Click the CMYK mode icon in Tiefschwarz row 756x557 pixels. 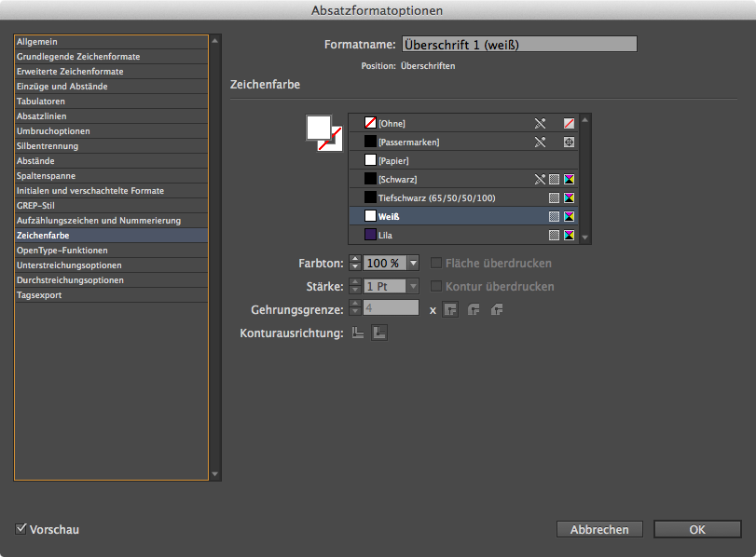pyautogui.click(x=569, y=198)
